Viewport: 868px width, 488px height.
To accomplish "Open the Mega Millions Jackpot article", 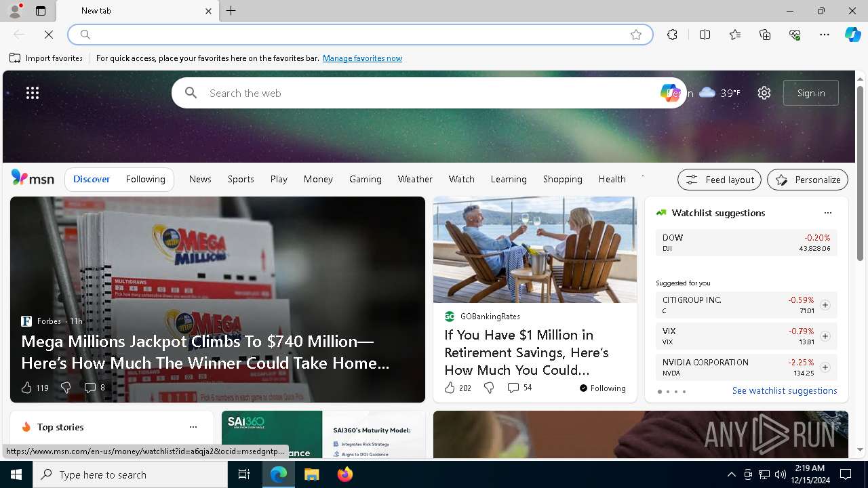I will pos(205,352).
